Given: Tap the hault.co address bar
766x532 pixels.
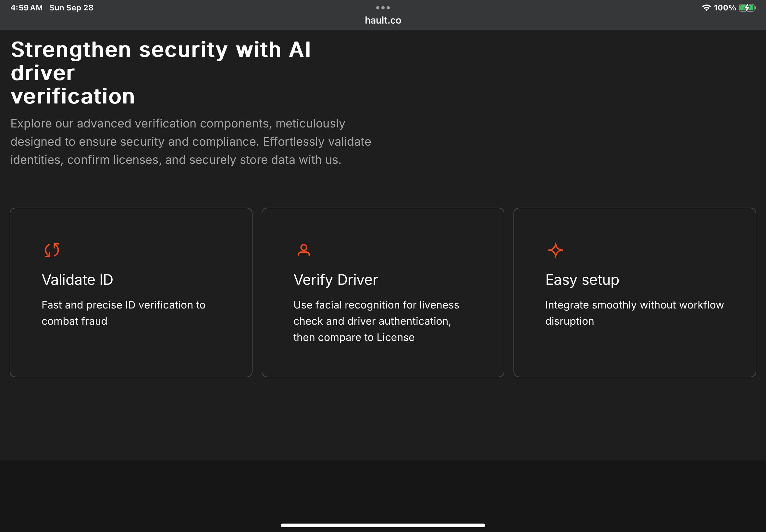Looking at the screenshot, I should (383, 20).
